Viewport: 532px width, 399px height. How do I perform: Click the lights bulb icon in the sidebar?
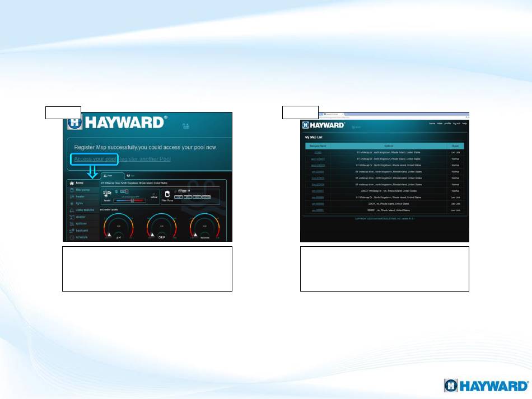pos(72,203)
